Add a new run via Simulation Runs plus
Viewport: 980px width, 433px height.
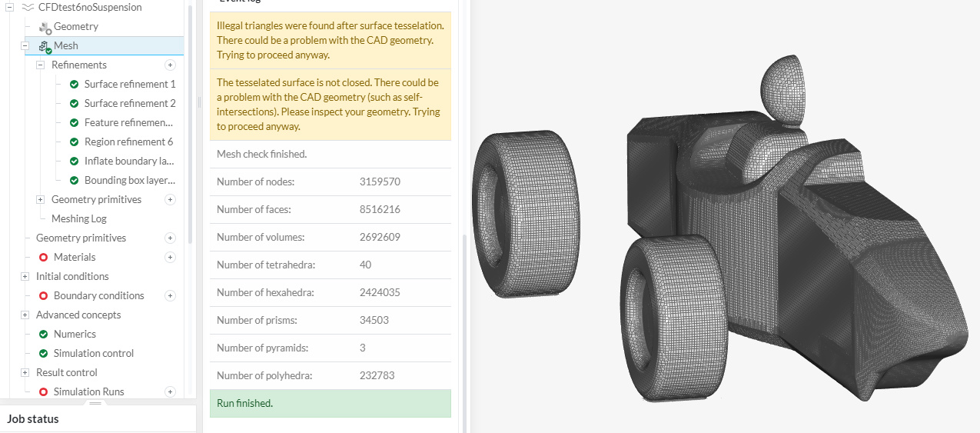(x=171, y=392)
